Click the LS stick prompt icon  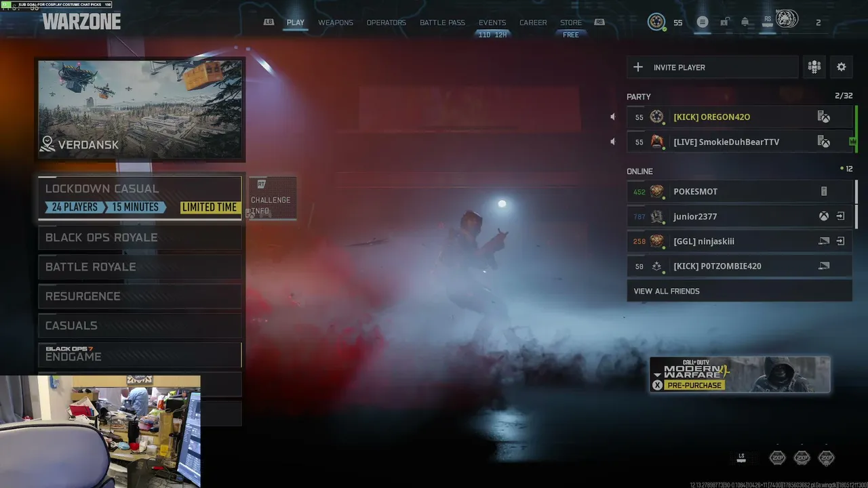[741, 458]
